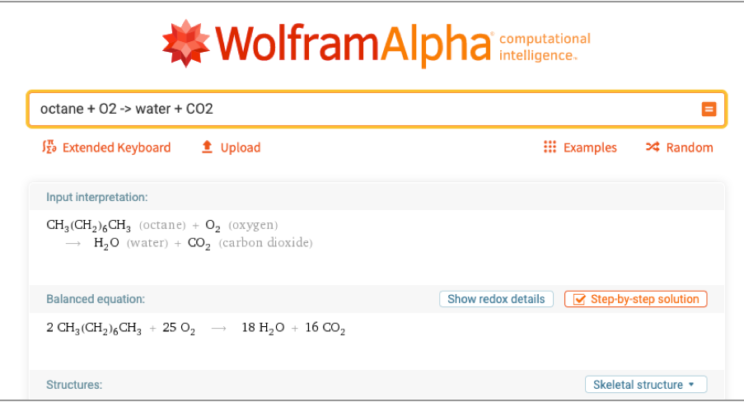Open the Examples text link
This screenshot has height=402, width=744.
[590, 148]
